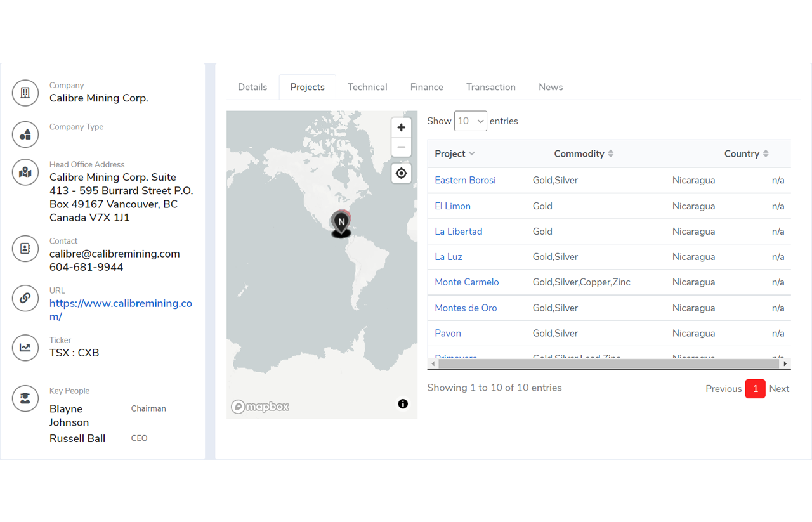Click the scrollbar right arrow

[785, 363]
